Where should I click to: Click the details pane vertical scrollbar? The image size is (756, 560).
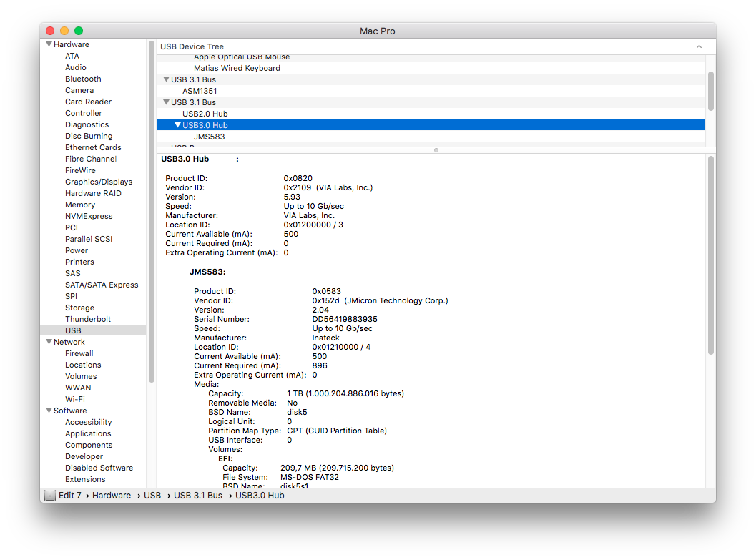[711, 255]
